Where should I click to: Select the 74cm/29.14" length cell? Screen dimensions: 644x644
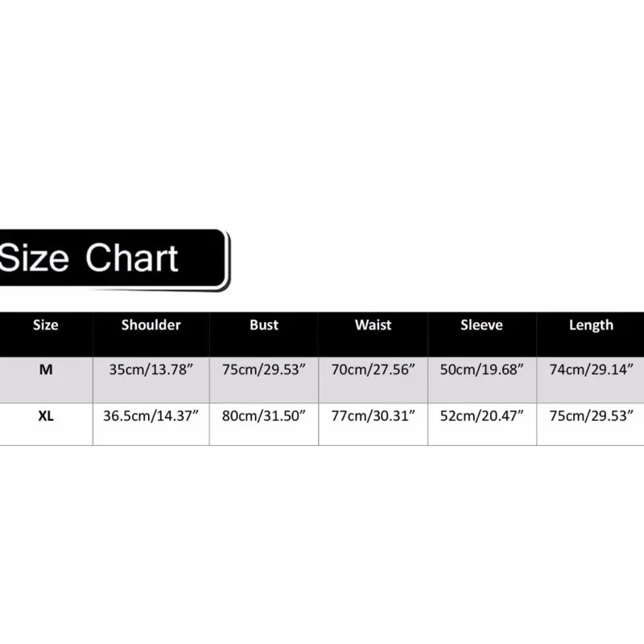click(591, 371)
